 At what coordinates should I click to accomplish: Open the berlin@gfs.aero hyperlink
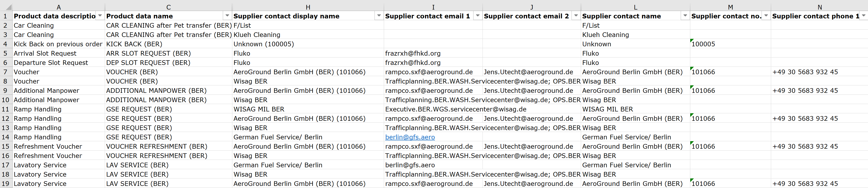[410, 137]
